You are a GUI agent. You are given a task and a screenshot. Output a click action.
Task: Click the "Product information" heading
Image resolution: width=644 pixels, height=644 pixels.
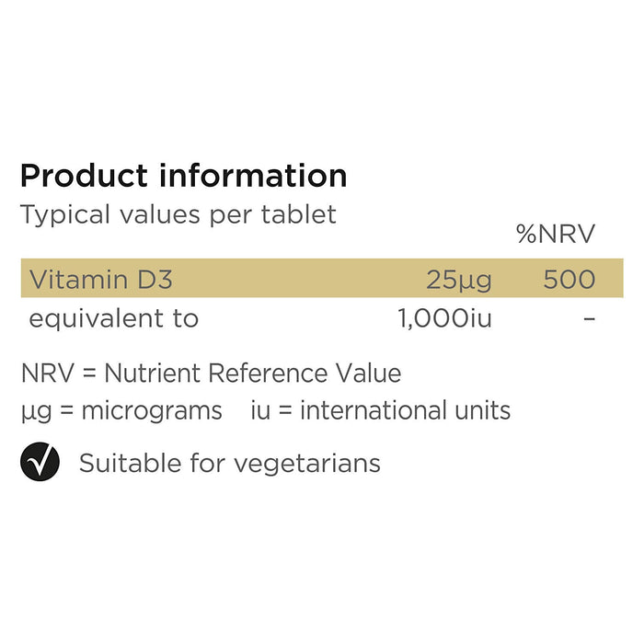(184, 175)
